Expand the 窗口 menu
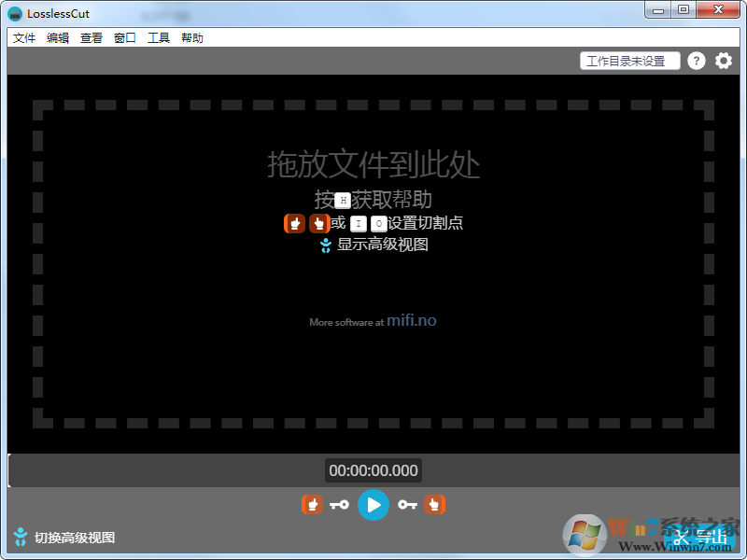This screenshot has height=560, width=747. (124, 37)
